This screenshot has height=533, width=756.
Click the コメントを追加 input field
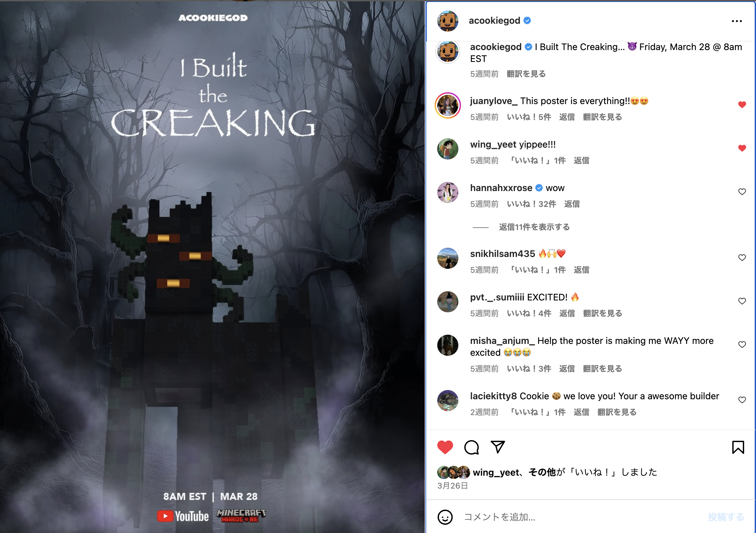click(580, 517)
